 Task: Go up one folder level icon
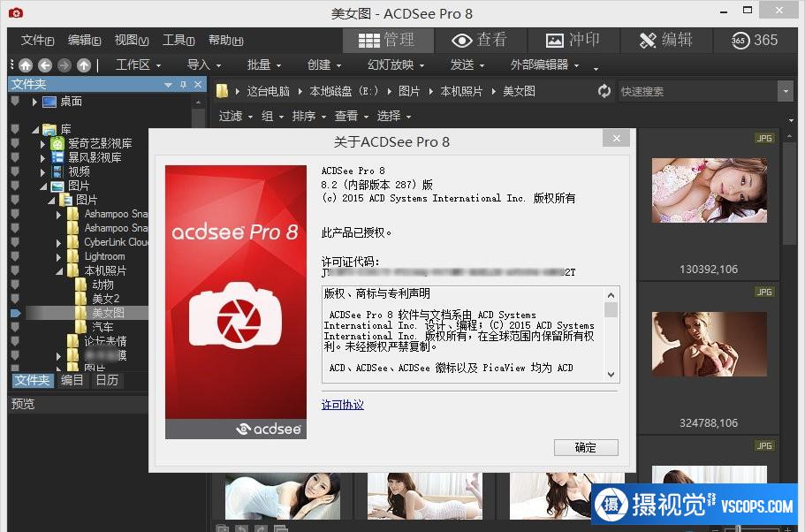coord(84,65)
